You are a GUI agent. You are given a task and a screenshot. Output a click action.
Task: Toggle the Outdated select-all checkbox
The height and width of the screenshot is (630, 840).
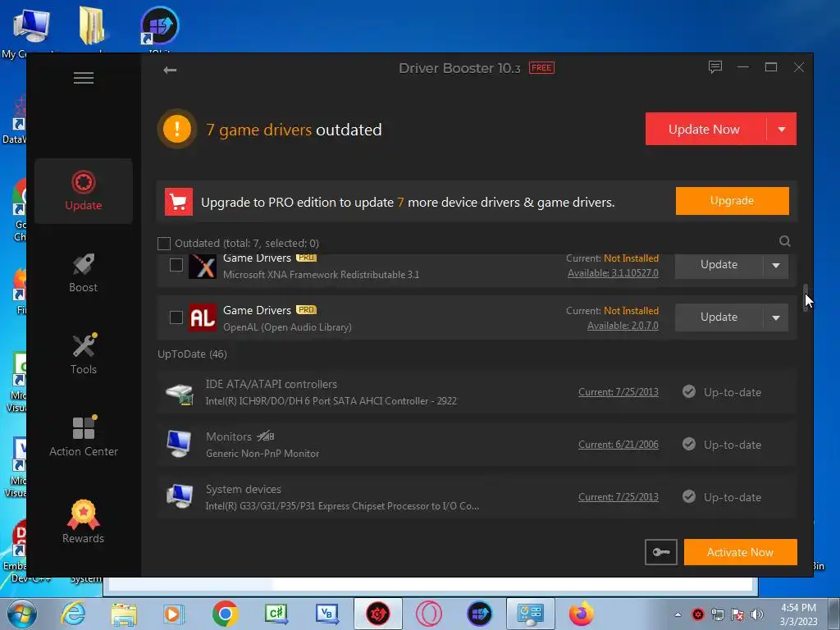click(164, 244)
